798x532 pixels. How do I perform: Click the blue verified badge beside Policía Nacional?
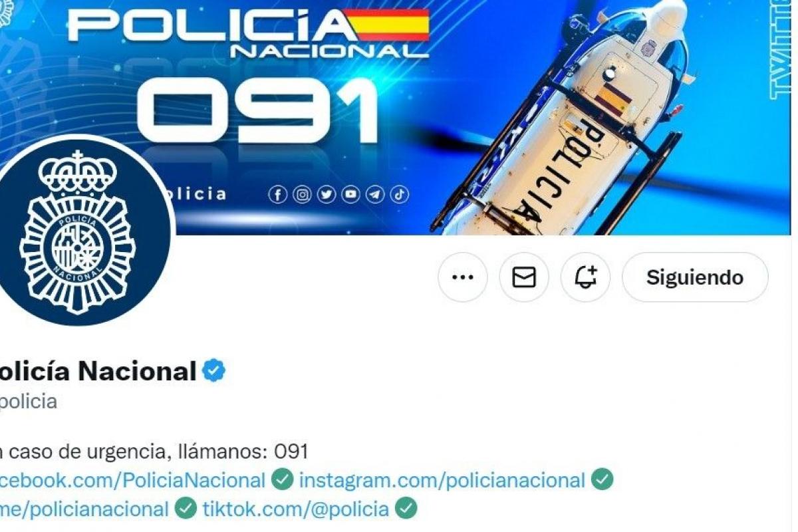coord(214,371)
